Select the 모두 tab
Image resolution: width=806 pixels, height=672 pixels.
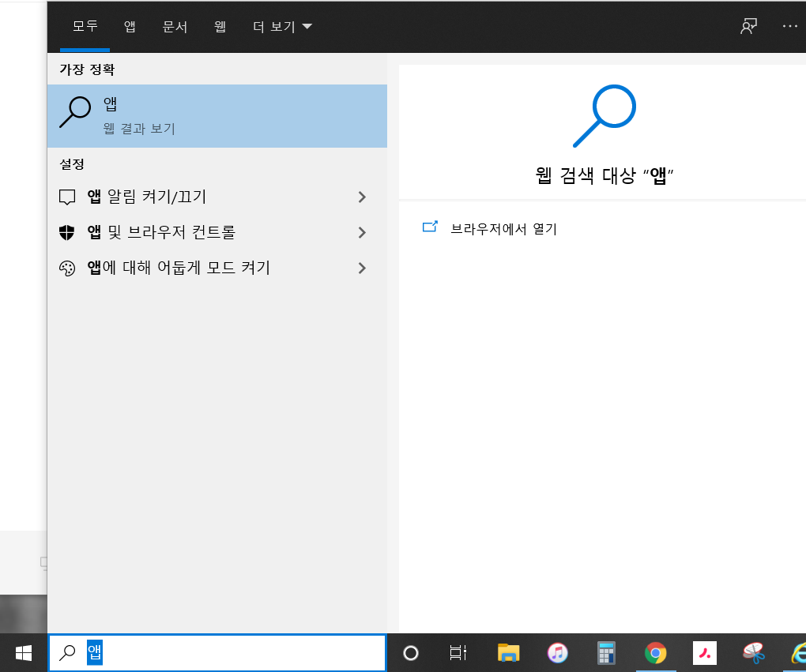[85, 26]
